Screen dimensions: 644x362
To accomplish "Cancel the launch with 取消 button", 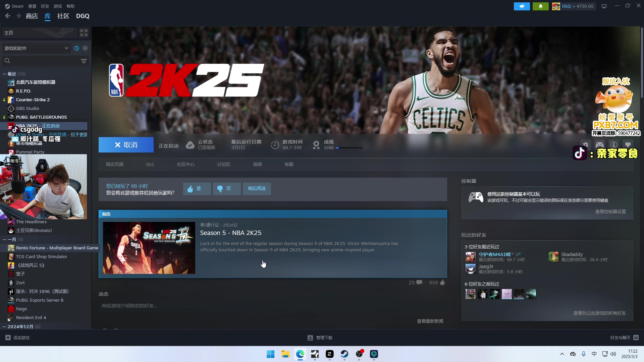I will [x=126, y=145].
